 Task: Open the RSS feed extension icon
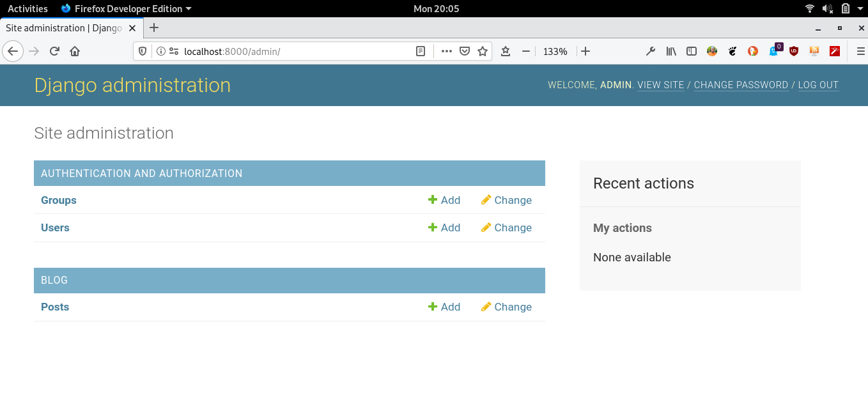tap(814, 51)
